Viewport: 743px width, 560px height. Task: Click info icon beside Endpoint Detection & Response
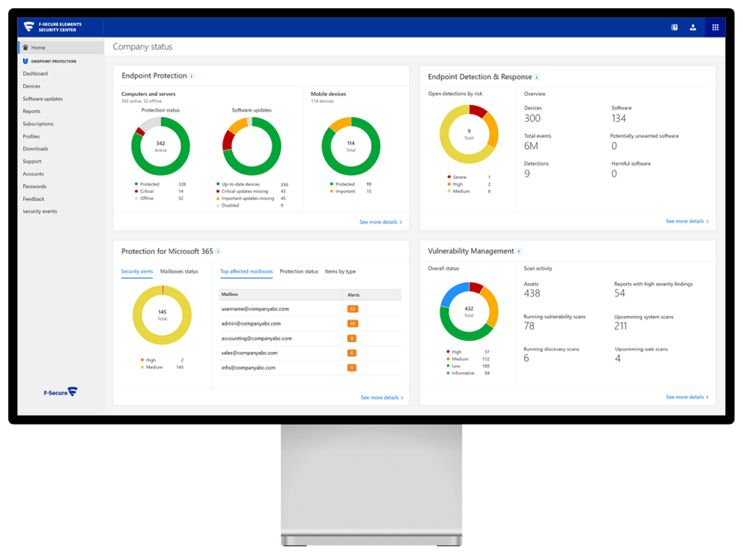click(x=537, y=77)
